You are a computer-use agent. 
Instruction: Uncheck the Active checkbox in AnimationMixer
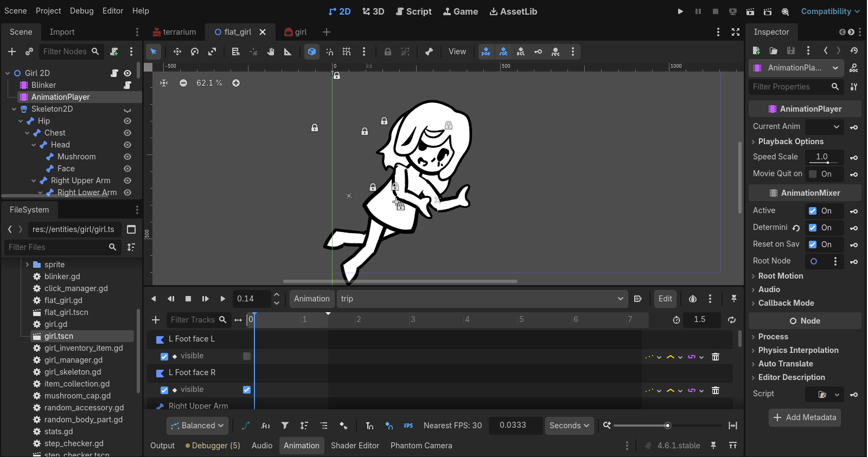(813, 211)
